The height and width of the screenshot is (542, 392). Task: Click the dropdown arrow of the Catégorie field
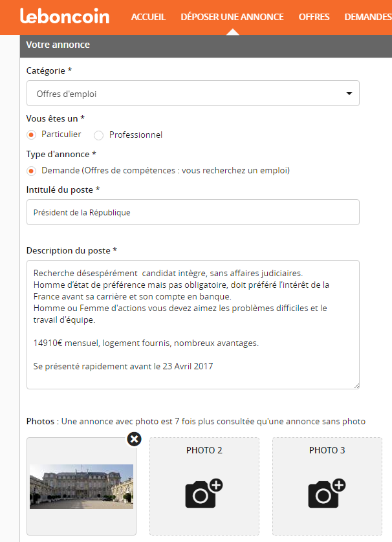pyautogui.click(x=349, y=94)
